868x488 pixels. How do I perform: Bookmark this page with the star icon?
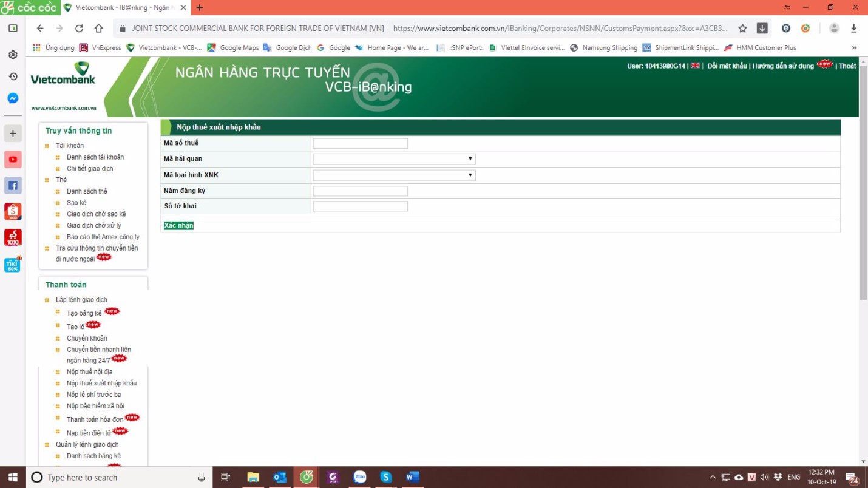tap(742, 28)
